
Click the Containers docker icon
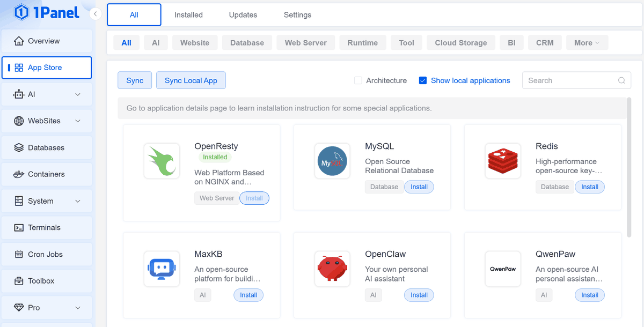point(19,174)
